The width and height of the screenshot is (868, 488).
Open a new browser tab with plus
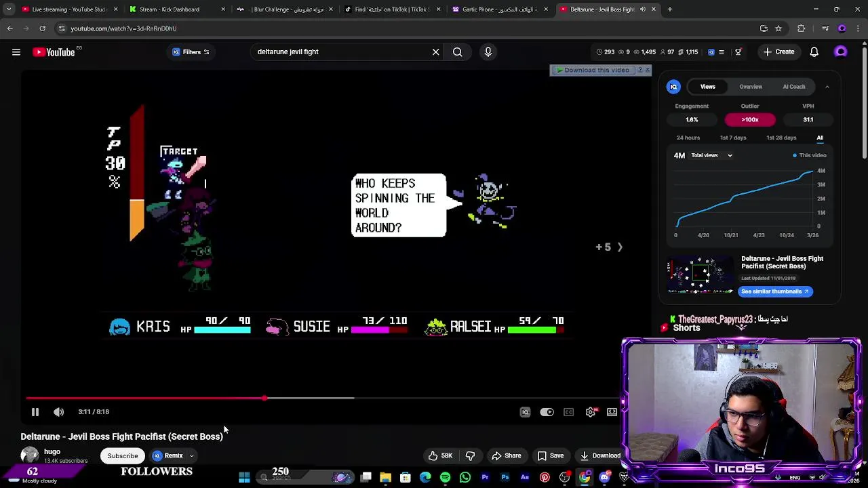coord(670,9)
